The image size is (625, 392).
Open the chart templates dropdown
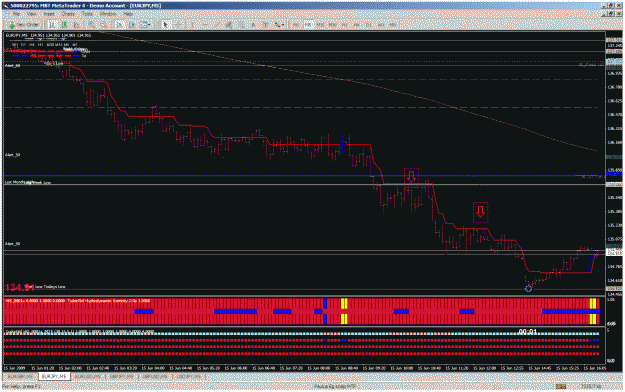coord(145,25)
